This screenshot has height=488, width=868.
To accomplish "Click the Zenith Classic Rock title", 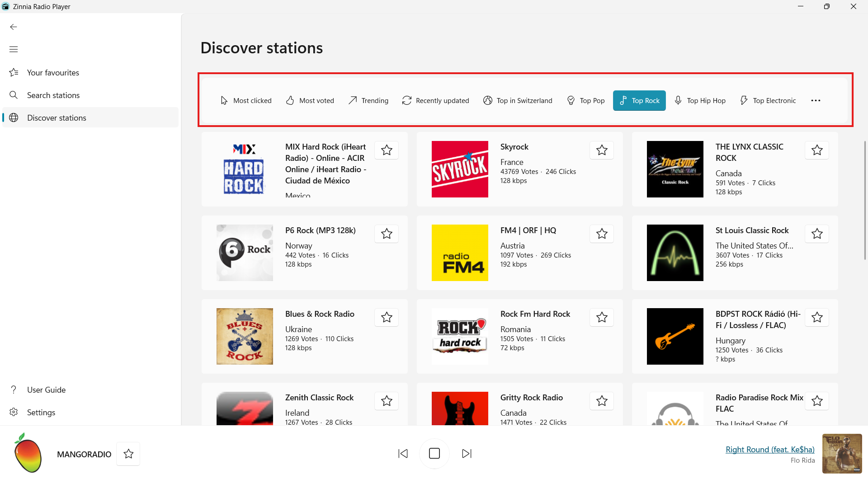I will pos(319,398).
